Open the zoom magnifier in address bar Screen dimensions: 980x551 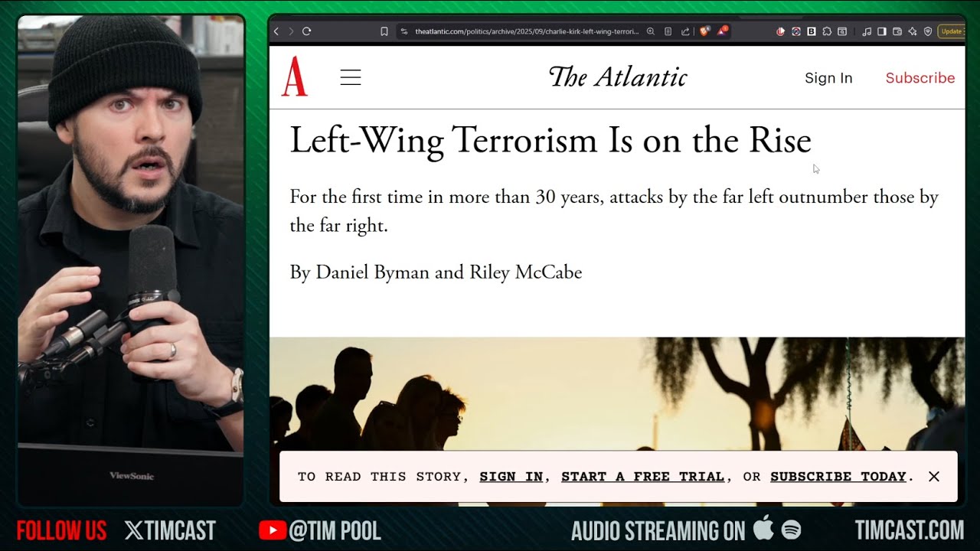point(651,31)
